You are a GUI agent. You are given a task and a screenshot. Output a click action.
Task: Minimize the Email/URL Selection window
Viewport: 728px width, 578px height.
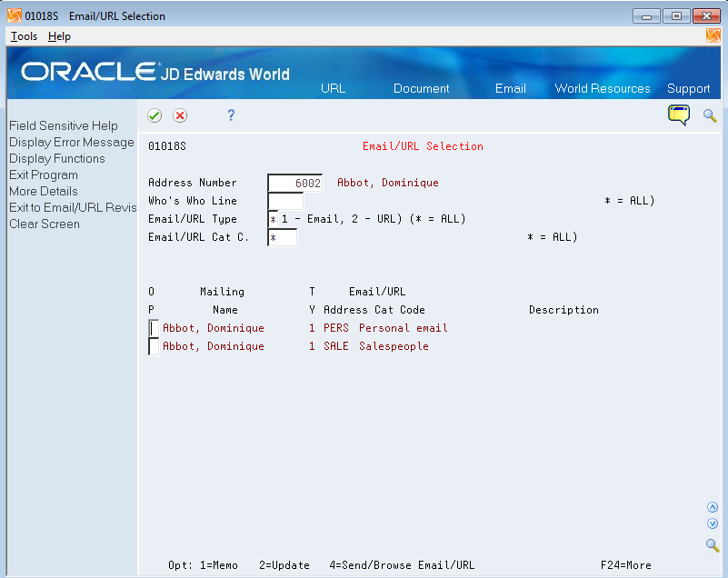[x=646, y=16]
